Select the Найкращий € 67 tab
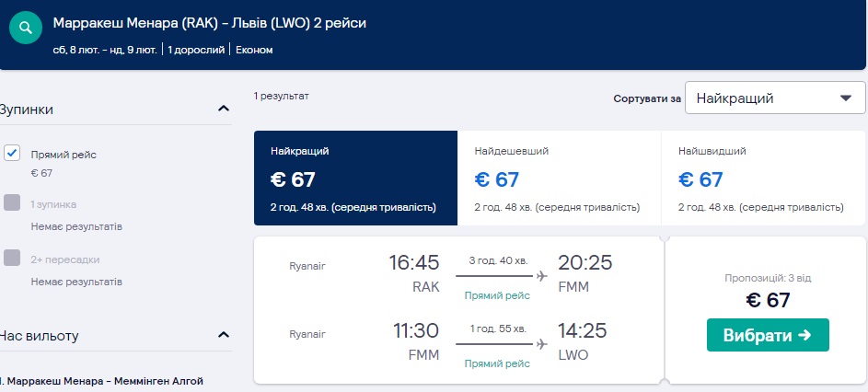This screenshot has height=392, width=868. 355,178
